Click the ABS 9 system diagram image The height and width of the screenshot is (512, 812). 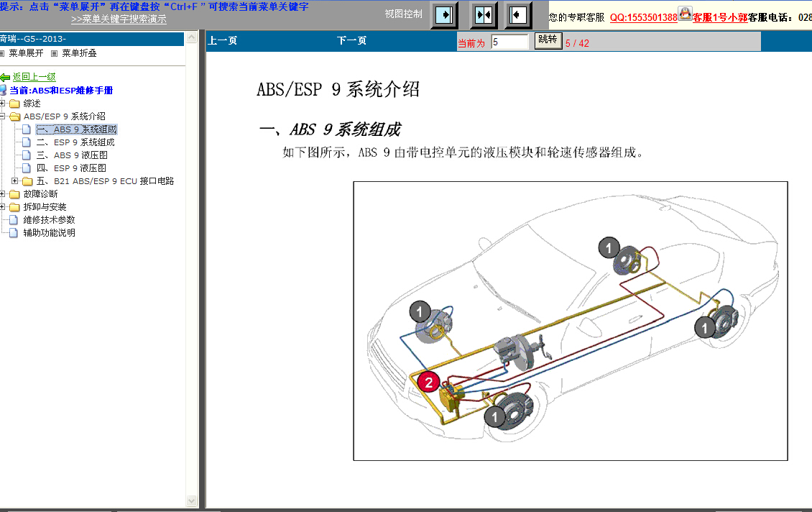570,321
